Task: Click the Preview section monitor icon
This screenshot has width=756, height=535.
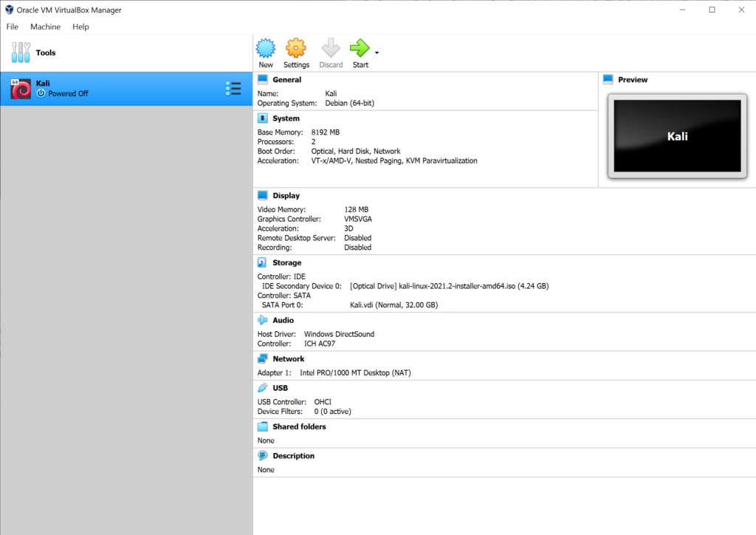Action: [608, 80]
